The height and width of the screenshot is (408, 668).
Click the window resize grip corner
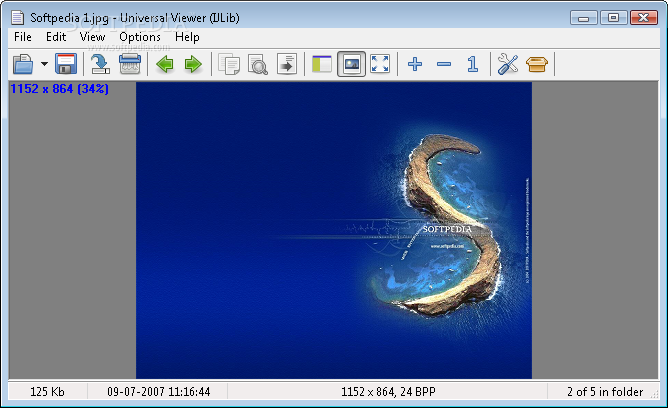(654, 395)
